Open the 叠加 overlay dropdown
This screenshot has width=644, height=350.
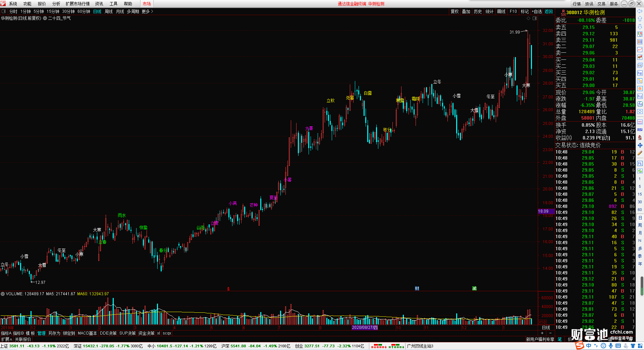coord(466,11)
